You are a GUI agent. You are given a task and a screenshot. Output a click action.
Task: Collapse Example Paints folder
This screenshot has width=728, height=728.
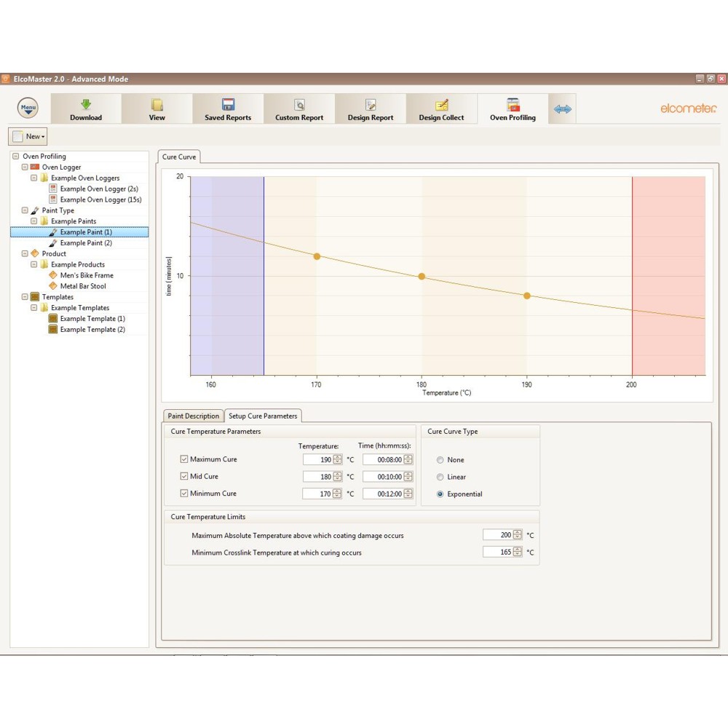tap(34, 221)
